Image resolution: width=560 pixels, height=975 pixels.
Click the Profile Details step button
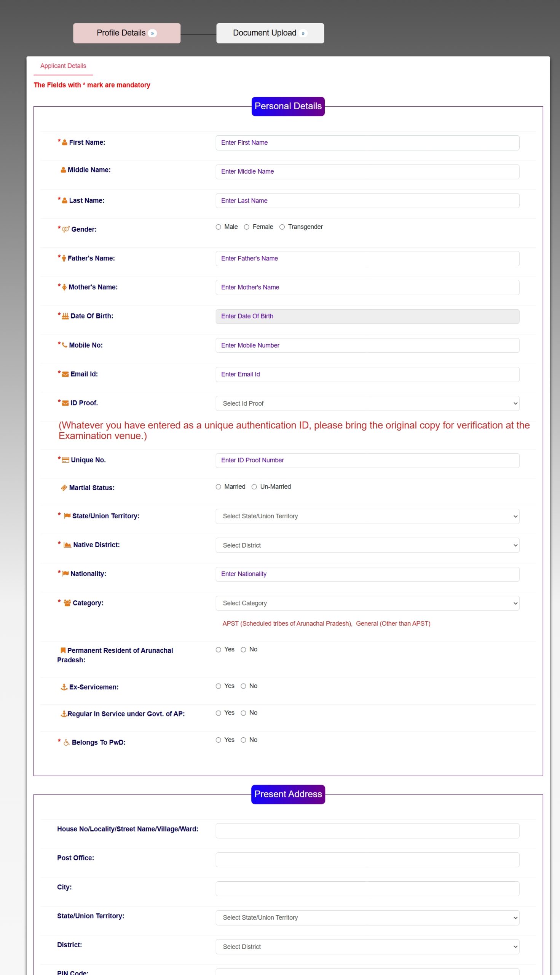[126, 33]
